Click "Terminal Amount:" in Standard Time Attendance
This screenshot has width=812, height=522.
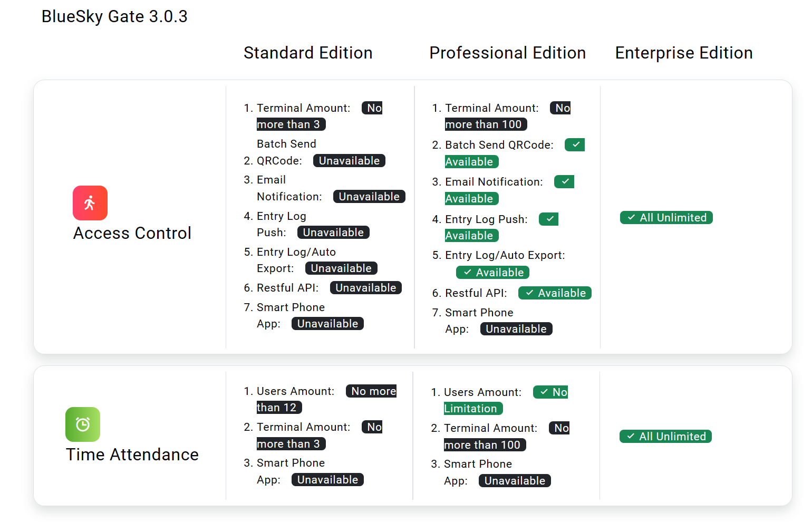click(304, 427)
